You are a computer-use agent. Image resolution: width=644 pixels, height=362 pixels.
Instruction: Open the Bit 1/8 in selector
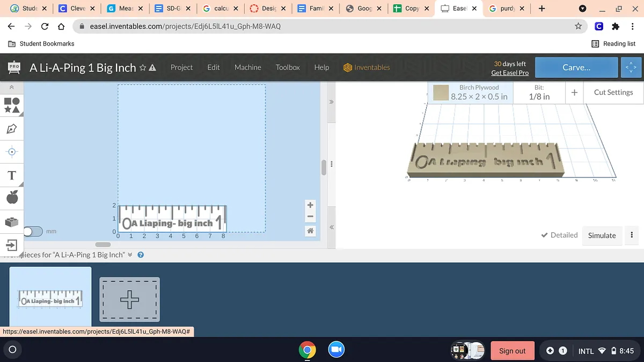(539, 92)
